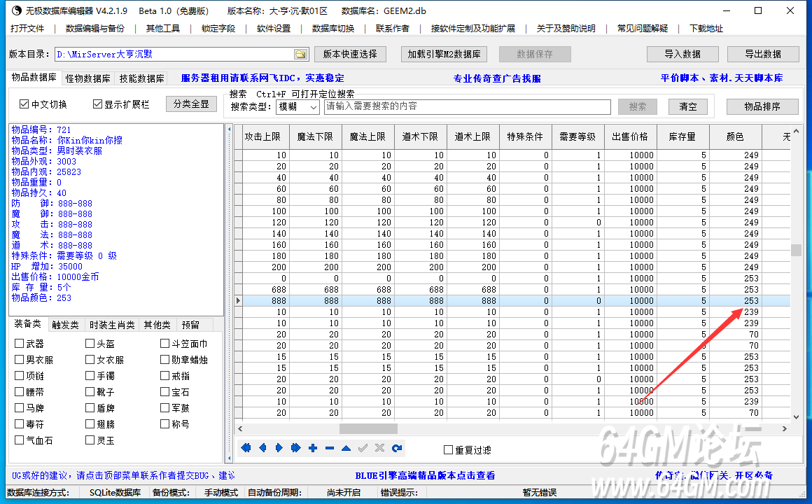
Task: Select 触发类 category tab
Action: (x=66, y=325)
